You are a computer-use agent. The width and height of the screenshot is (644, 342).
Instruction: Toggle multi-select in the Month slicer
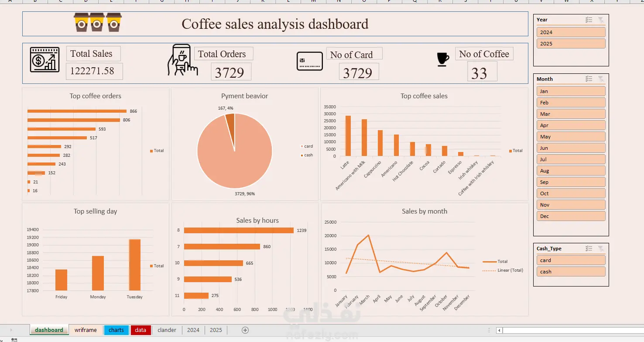pos(589,79)
